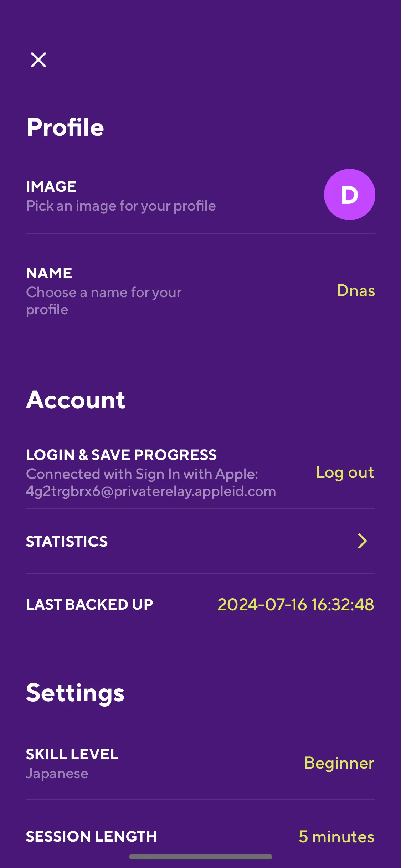Tap the purple D avatar circle
Image resolution: width=401 pixels, height=868 pixels.
349,195
